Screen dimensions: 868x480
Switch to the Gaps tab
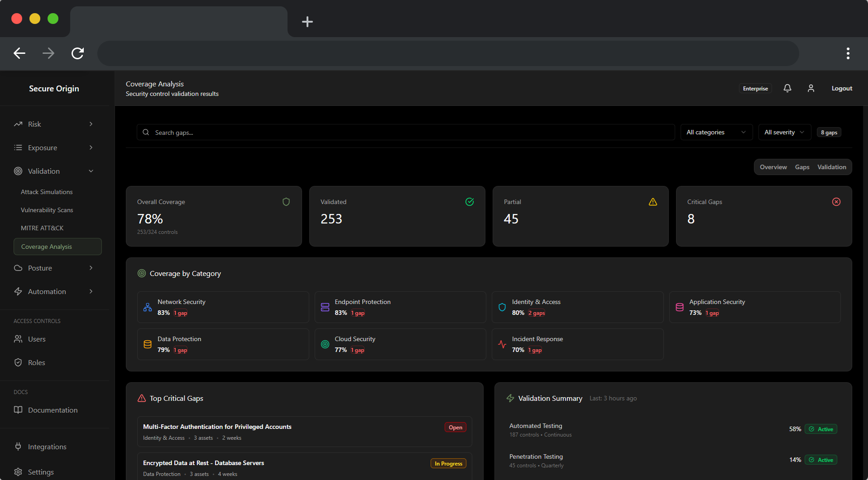pos(802,167)
